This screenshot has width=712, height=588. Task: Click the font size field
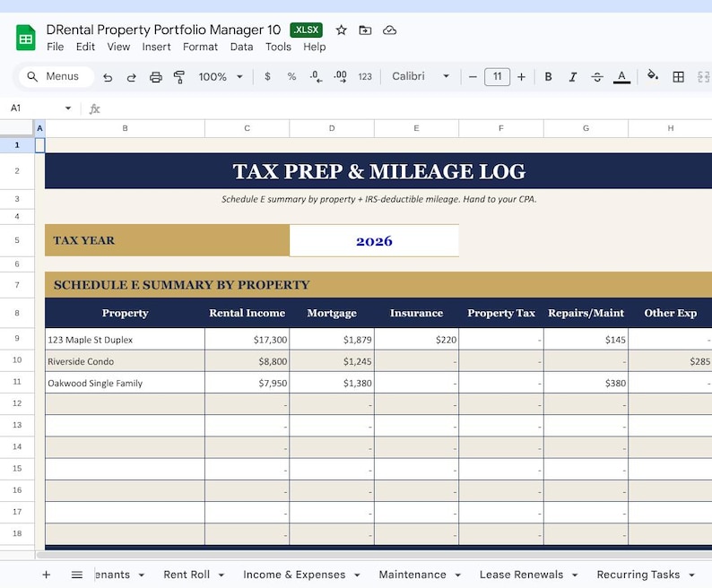click(x=497, y=76)
